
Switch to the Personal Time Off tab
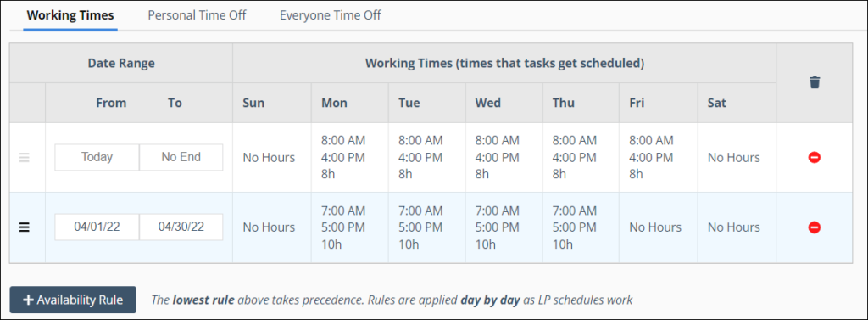(197, 15)
